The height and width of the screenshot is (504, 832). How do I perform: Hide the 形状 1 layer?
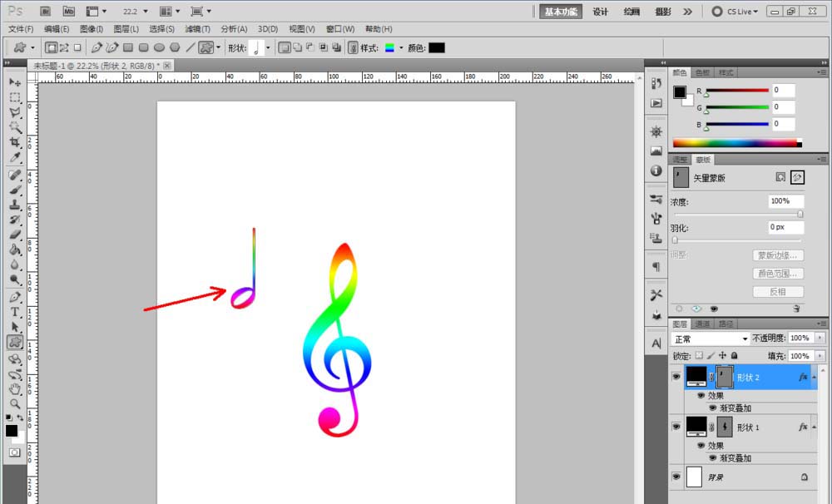pos(676,427)
